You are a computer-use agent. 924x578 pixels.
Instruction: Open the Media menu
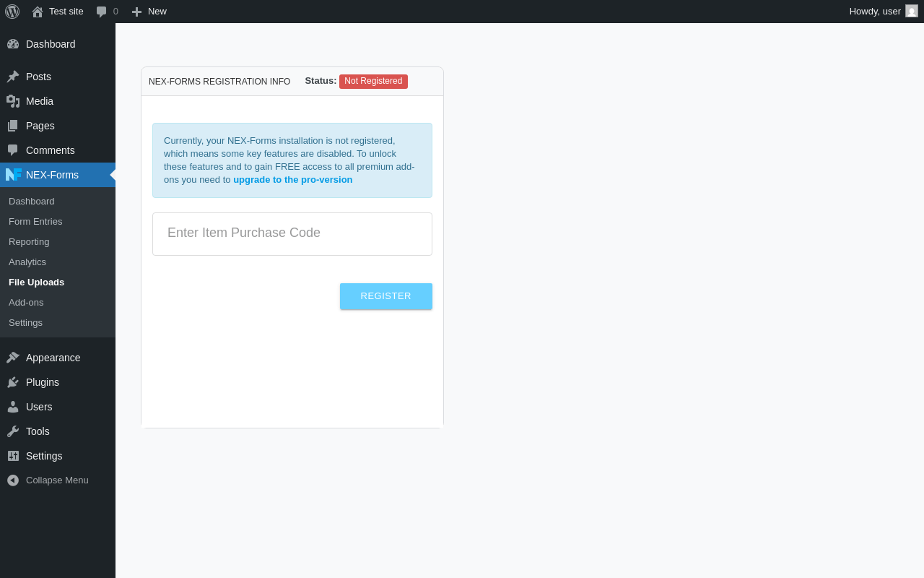pyautogui.click(x=58, y=101)
